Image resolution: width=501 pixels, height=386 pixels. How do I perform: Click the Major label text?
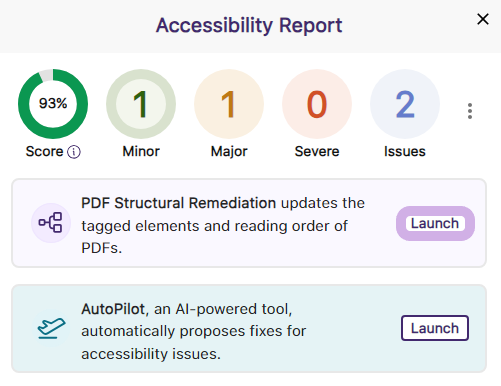click(x=229, y=152)
